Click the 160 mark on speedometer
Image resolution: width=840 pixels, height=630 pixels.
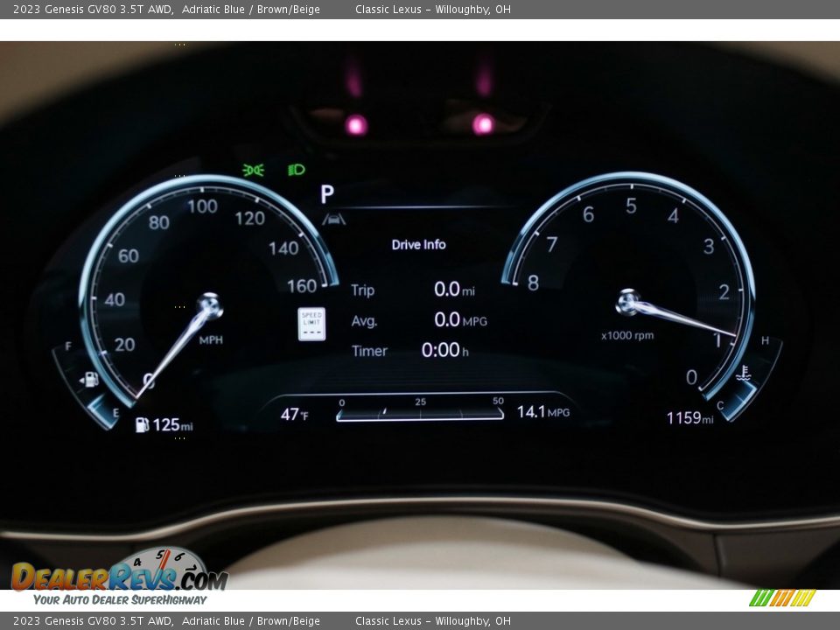pyautogui.click(x=302, y=286)
